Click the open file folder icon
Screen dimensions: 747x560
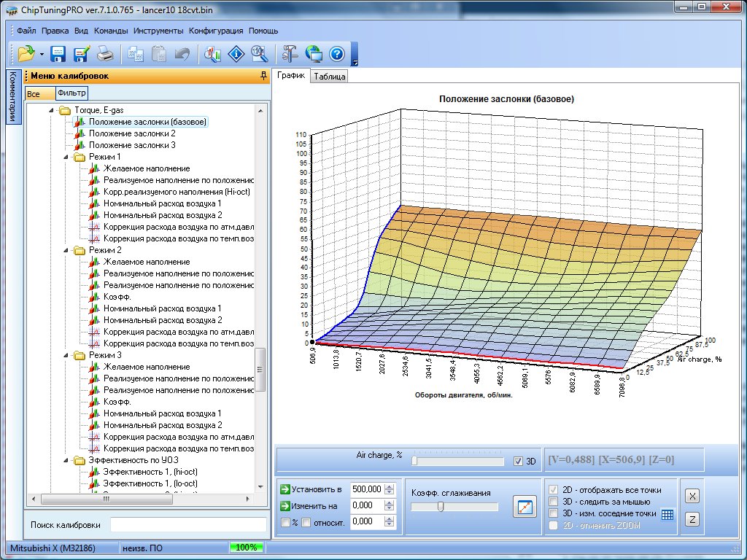point(26,53)
